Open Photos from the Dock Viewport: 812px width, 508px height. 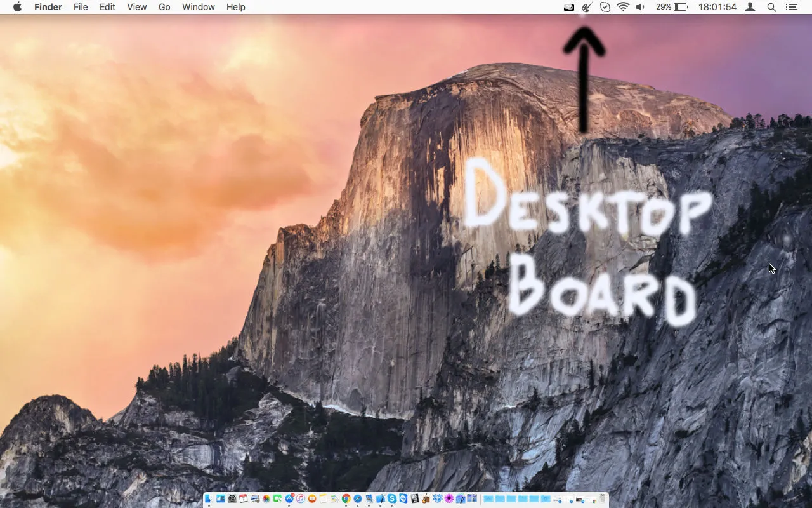click(266, 499)
